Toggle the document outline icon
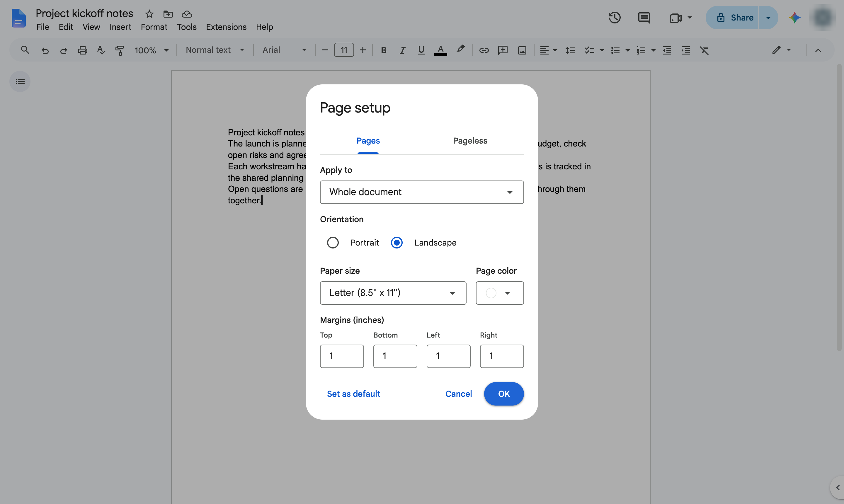Viewport: 844px width, 504px height. coord(20,81)
